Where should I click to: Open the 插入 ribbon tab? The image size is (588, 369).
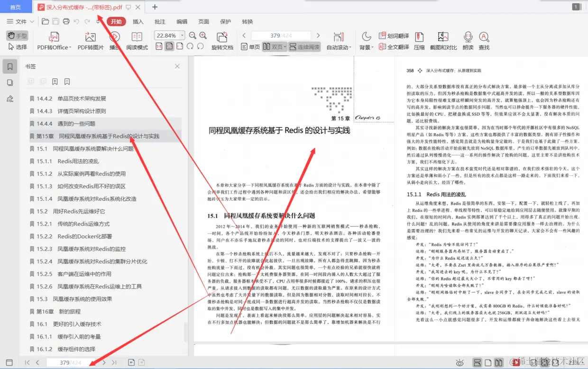pos(138,21)
